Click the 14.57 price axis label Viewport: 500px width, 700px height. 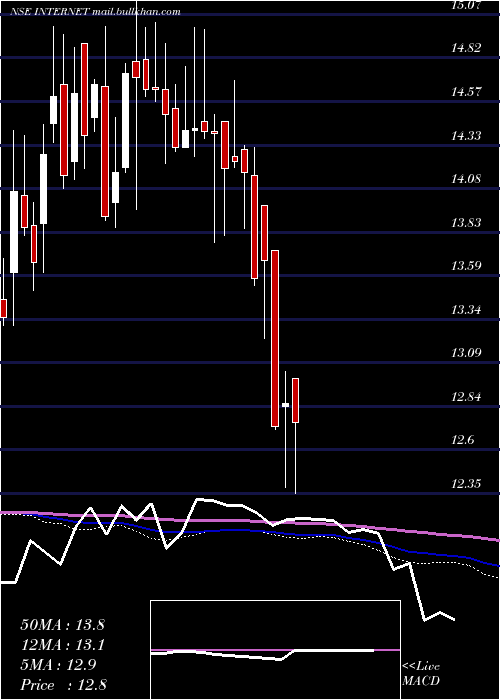point(466,92)
